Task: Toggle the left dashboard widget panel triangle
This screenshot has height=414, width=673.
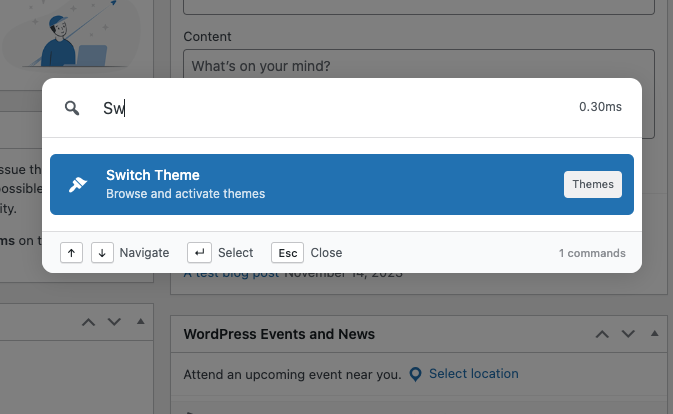Action: coord(140,321)
